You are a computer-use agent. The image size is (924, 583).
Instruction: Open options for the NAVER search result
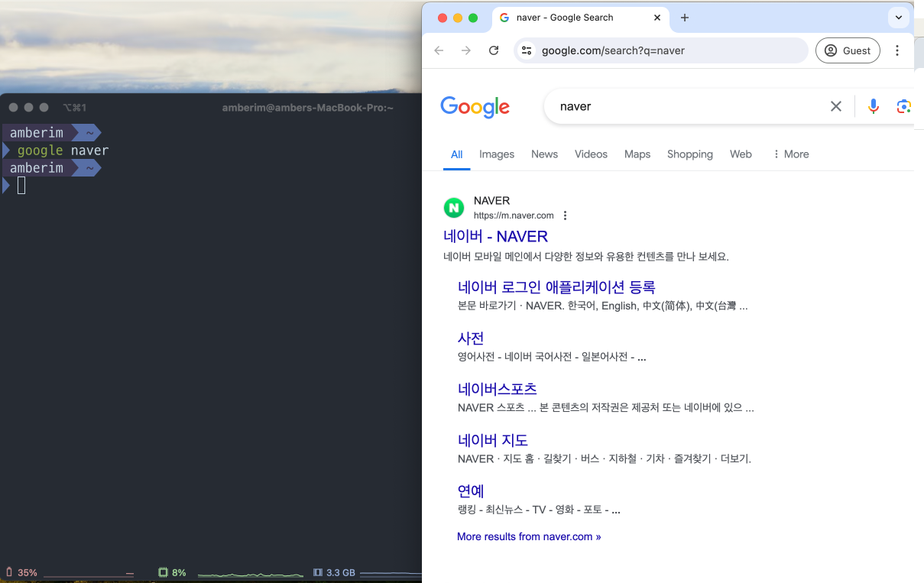(565, 215)
